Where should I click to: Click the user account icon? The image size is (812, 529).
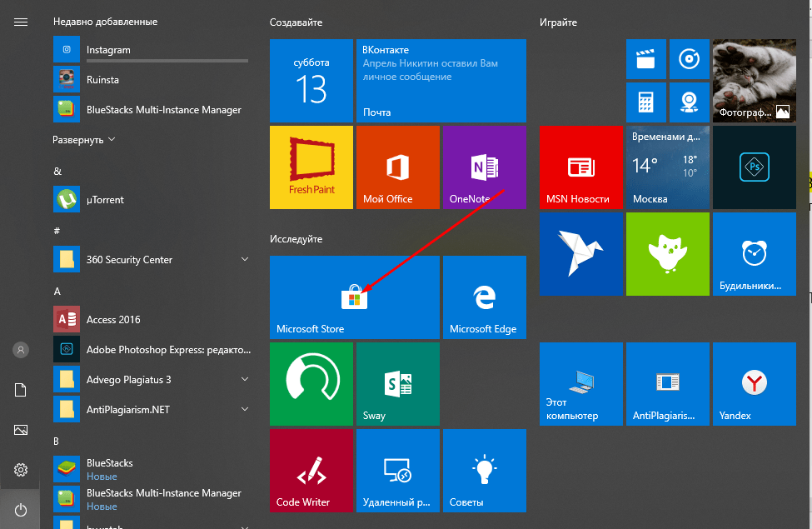pyautogui.click(x=21, y=350)
